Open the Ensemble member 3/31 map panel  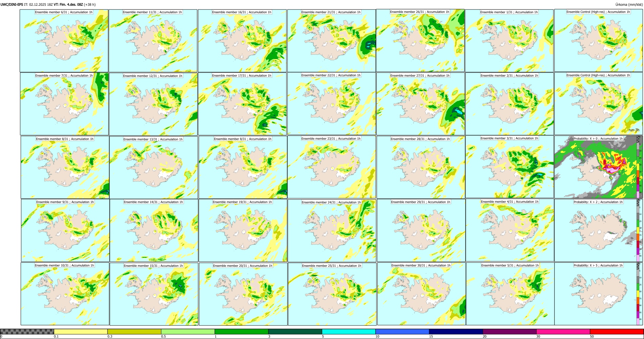509,167
